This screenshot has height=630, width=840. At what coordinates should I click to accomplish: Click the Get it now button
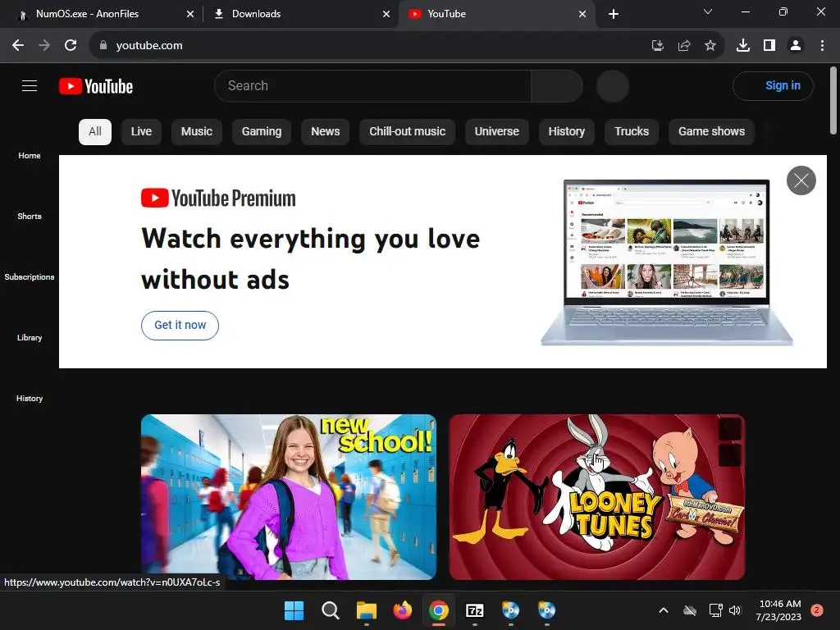click(180, 325)
